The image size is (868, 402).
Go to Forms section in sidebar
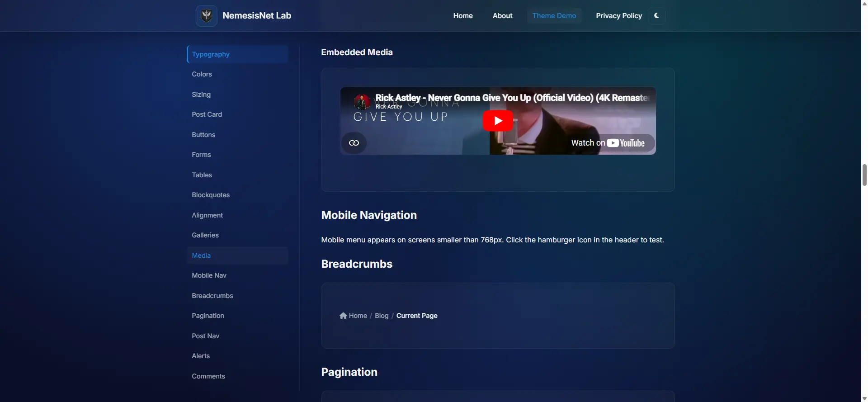point(237,155)
